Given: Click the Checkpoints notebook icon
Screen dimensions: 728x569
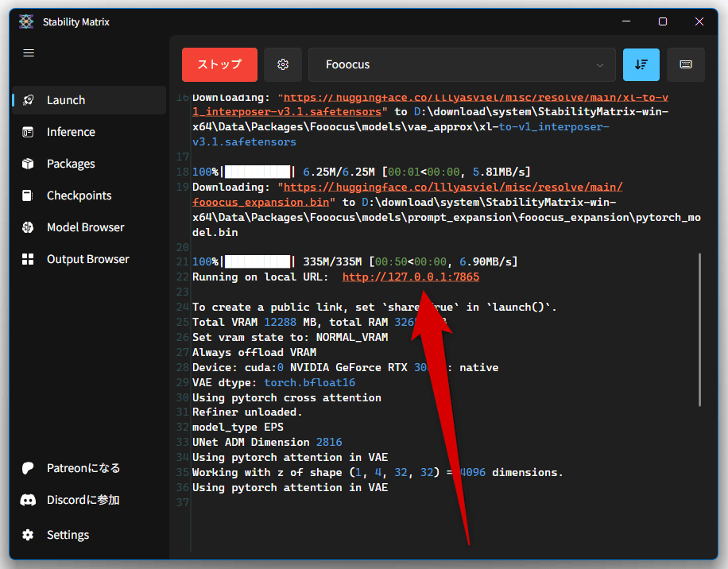Looking at the screenshot, I should point(29,195).
